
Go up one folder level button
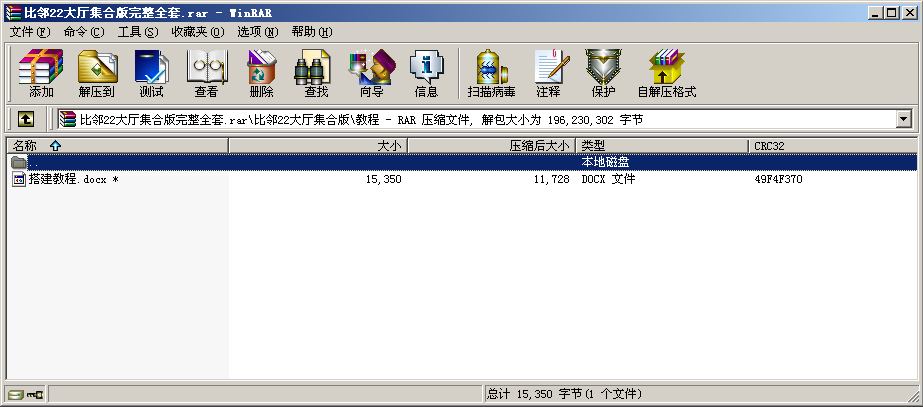[26, 119]
